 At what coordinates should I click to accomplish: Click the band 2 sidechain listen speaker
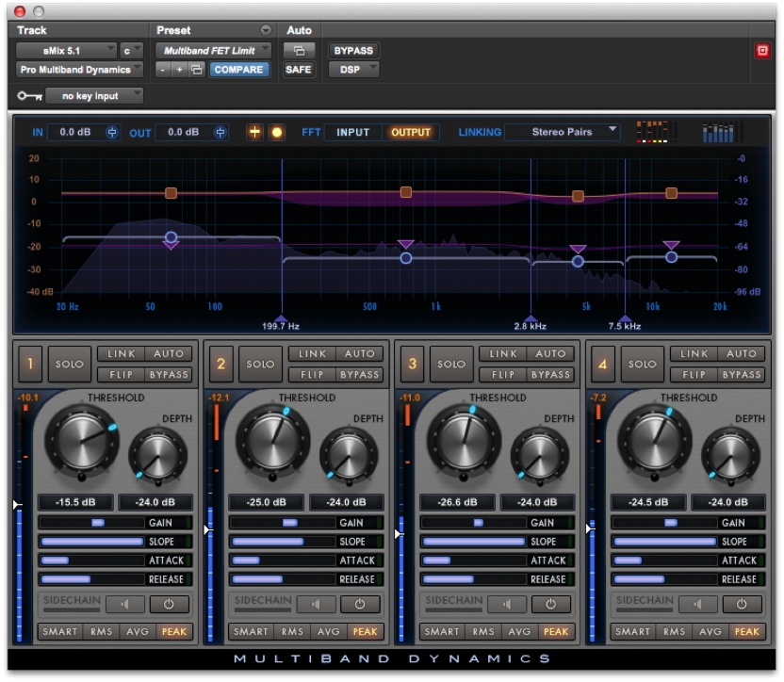click(x=316, y=604)
